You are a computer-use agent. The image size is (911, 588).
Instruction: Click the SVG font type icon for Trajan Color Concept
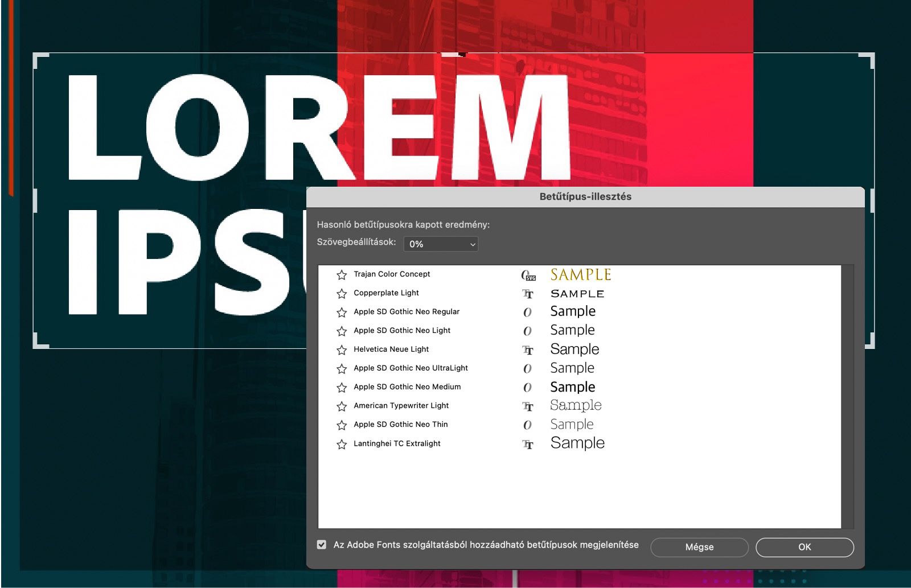click(x=528, y=276)
